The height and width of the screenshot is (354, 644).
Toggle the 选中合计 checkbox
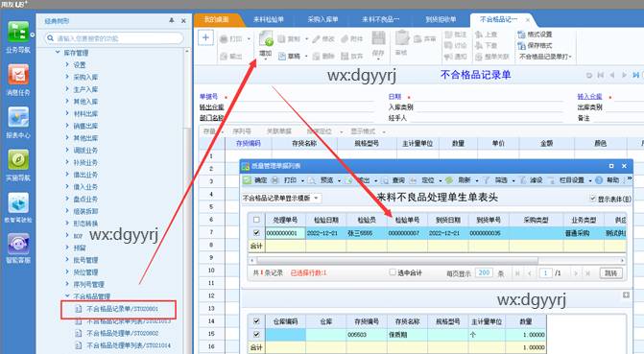[393, 272]
